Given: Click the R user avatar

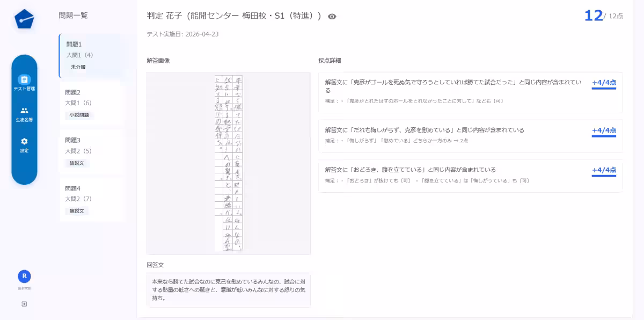Looking at the screenshot, I should tap(24, 276).
